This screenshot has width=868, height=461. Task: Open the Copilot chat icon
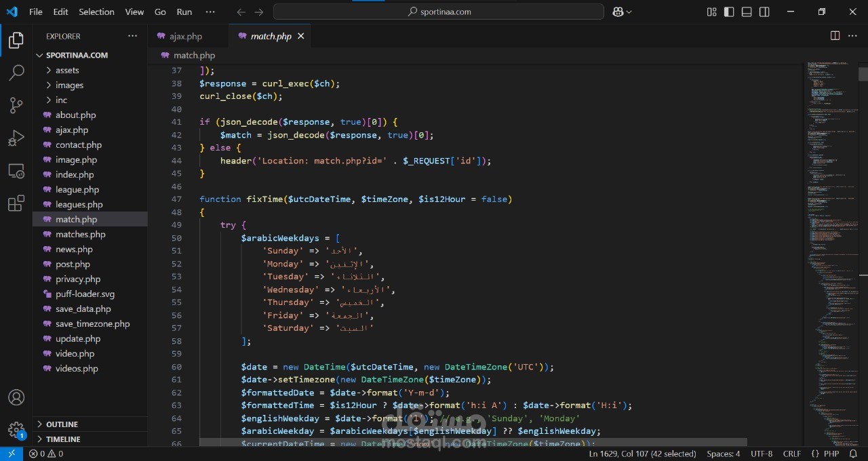coord(618,12)
